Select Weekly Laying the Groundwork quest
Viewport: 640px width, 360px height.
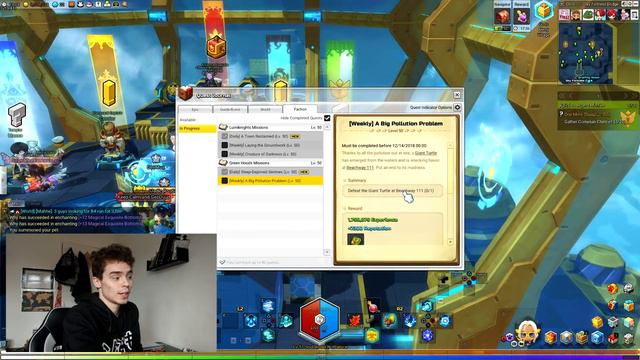click(270, 145)
